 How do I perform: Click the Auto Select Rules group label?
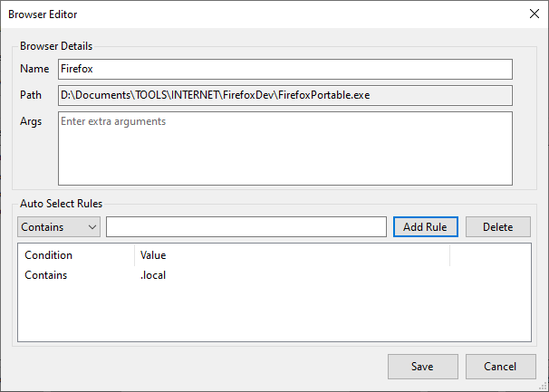pyautogui.click(x=61, y=204)
